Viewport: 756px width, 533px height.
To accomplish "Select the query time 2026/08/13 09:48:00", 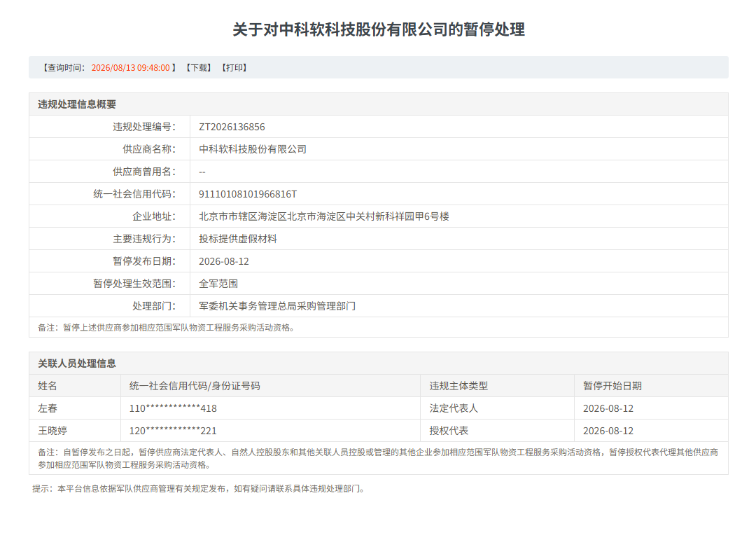I will click(x=131, y=67).
